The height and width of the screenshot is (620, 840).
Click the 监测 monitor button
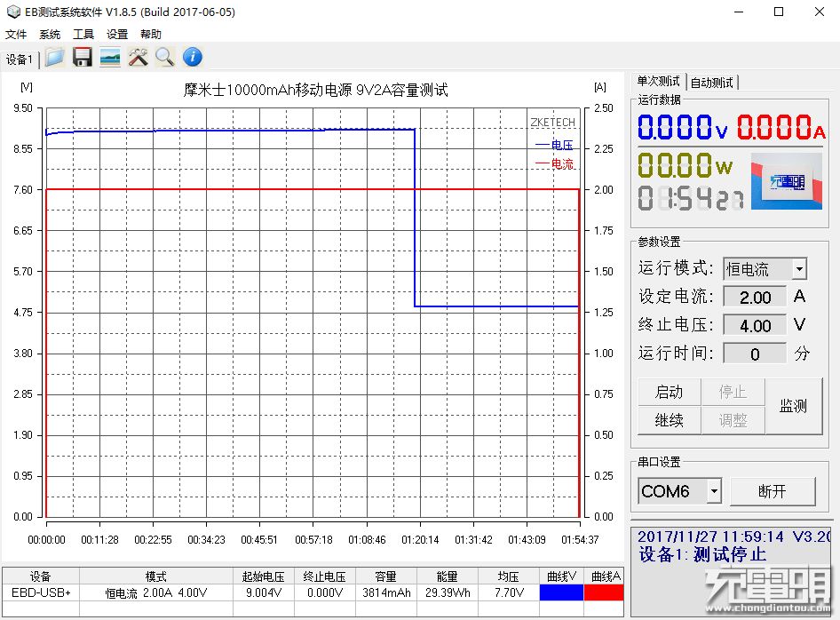(x=794, y=406)
